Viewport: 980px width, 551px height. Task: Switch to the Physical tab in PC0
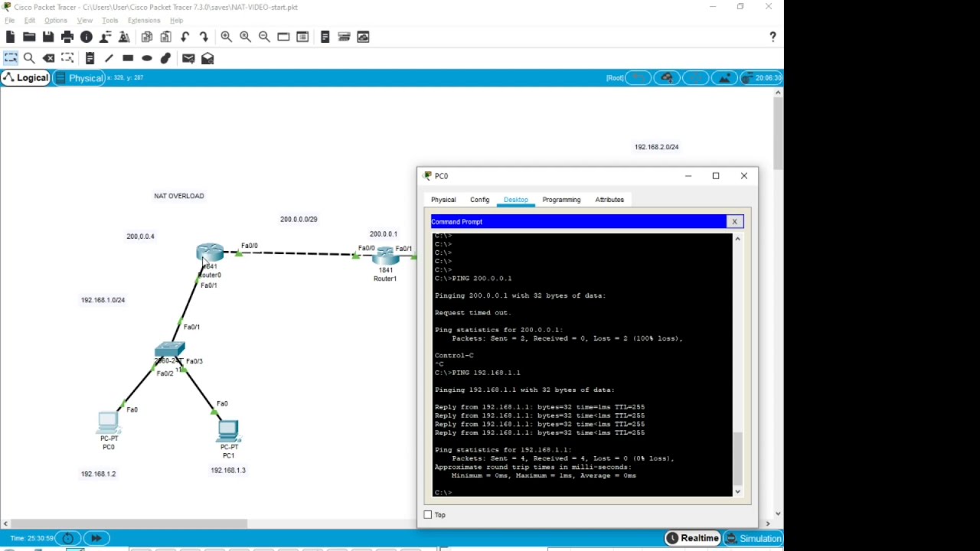coord(443,200)
